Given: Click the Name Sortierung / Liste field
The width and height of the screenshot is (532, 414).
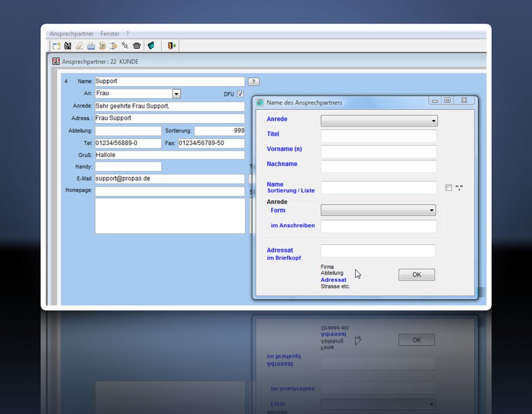Looking at the screenshot, I should (x=379, y=187).
